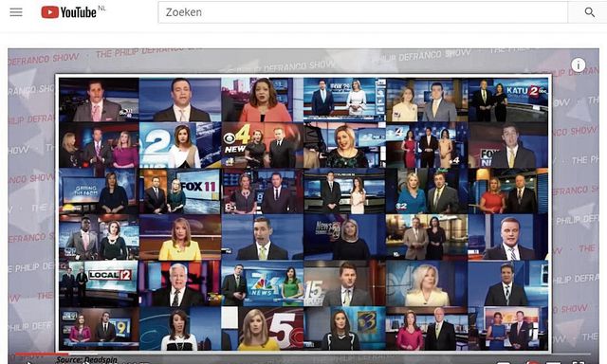Click the FOX 11 anchors tile
Screen dimensions: 607x364
pyautogui.click(x=179, y=191)
